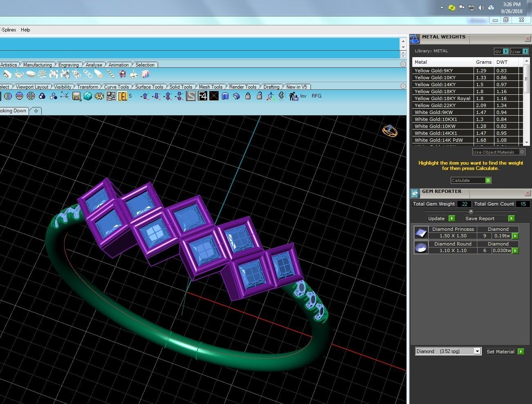Switch to the Manufacturing tab

point(38,65)
